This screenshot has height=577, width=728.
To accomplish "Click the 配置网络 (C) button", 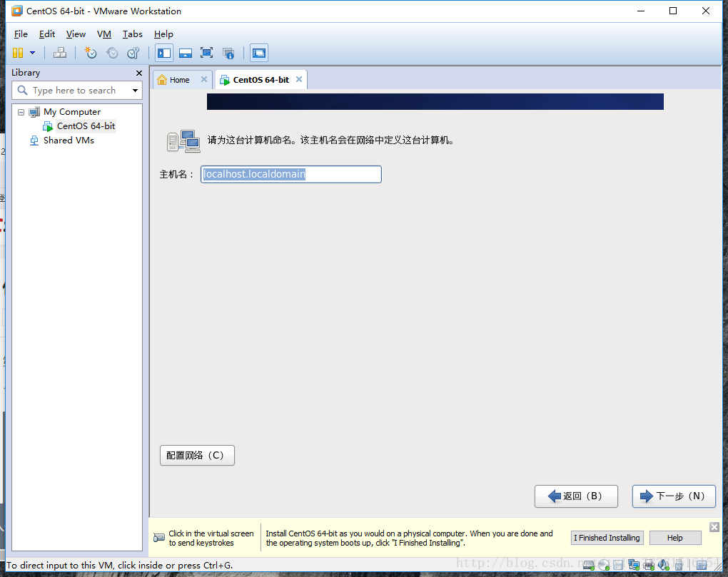I will pyautogui.click(x=197, y=456).
